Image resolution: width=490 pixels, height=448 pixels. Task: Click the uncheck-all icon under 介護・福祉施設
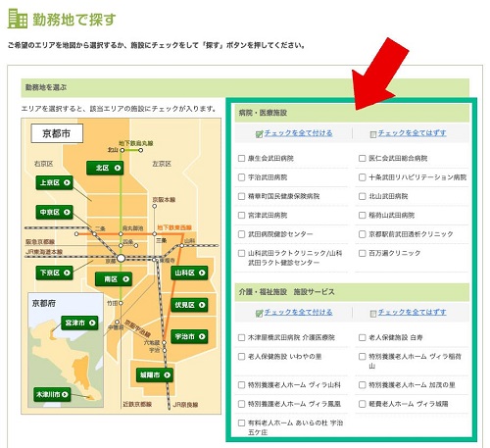click(373, 314)
